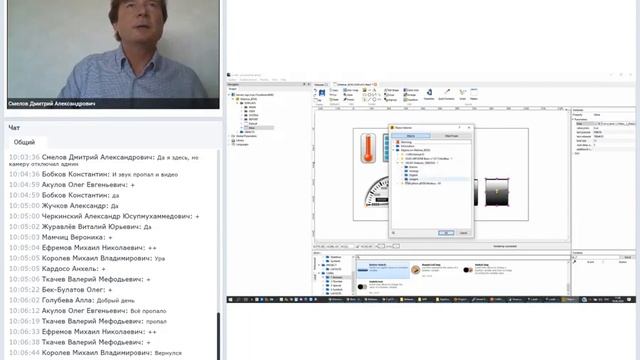Click Голубева Алла's 'Добрый день' message
This screenshot has width=640, height=360.
71,300
